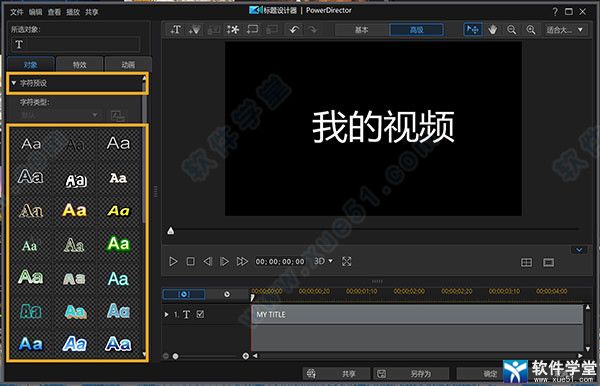Click the save character preset icon

(117, 115)
